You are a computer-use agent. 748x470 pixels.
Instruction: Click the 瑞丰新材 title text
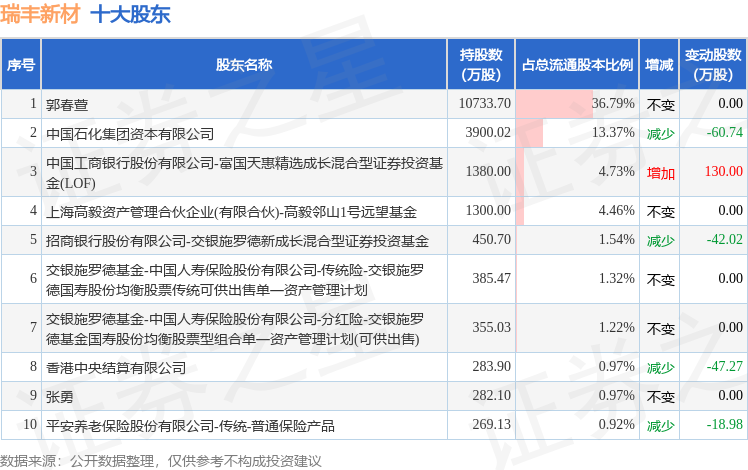(x=40, y=14)
